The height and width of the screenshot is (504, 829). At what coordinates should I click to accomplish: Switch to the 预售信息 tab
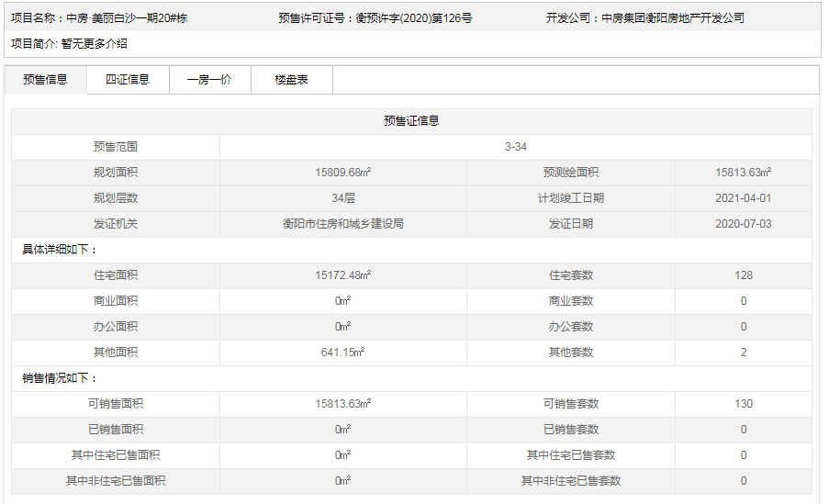coord(46,80)
